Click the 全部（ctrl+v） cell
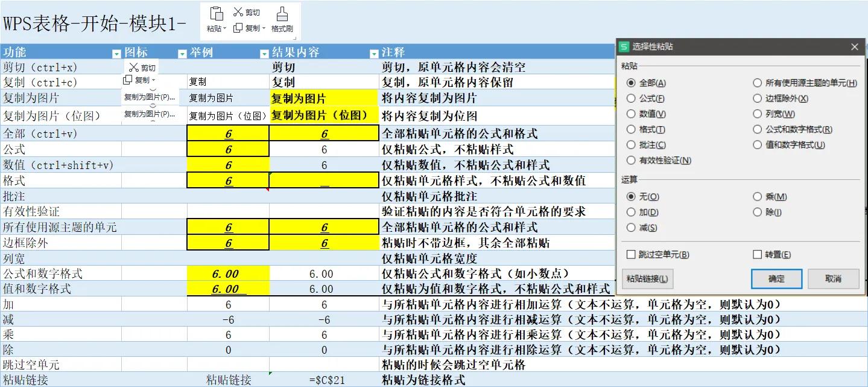Screen dimensions: 868x387 click(61, 133)
